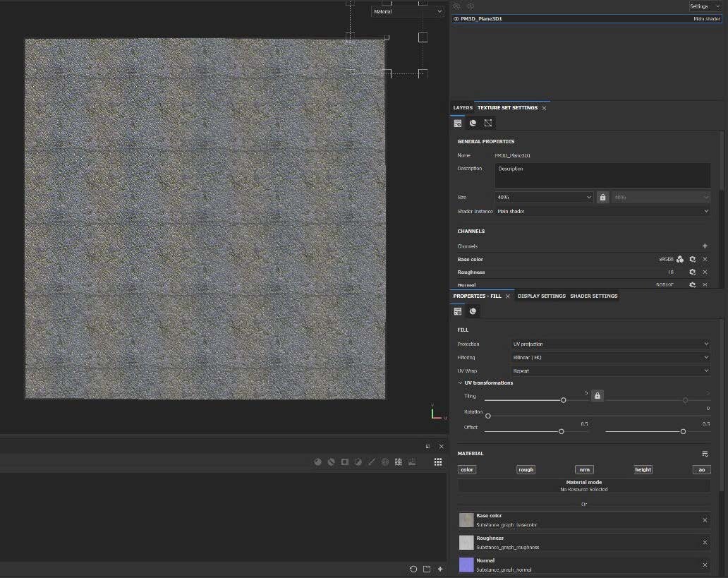
Task: Open the Projection dropdown
Action: (609, 344)
